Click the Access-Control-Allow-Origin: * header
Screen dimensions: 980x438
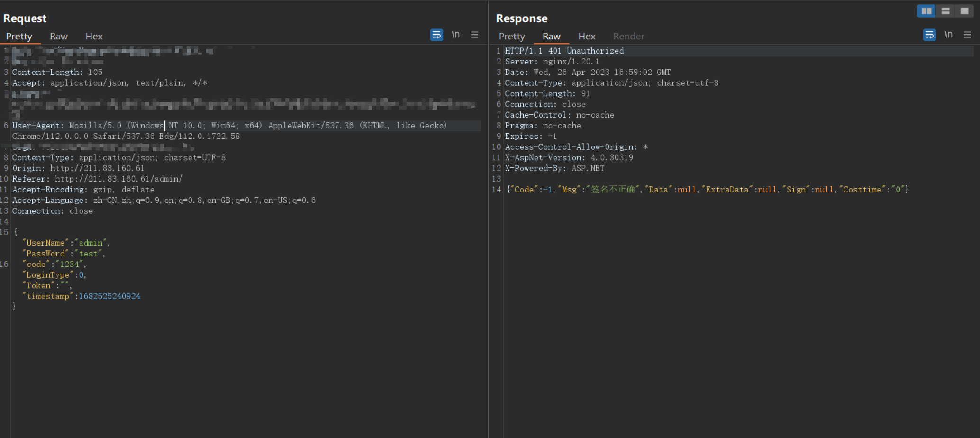click(576, 147)
